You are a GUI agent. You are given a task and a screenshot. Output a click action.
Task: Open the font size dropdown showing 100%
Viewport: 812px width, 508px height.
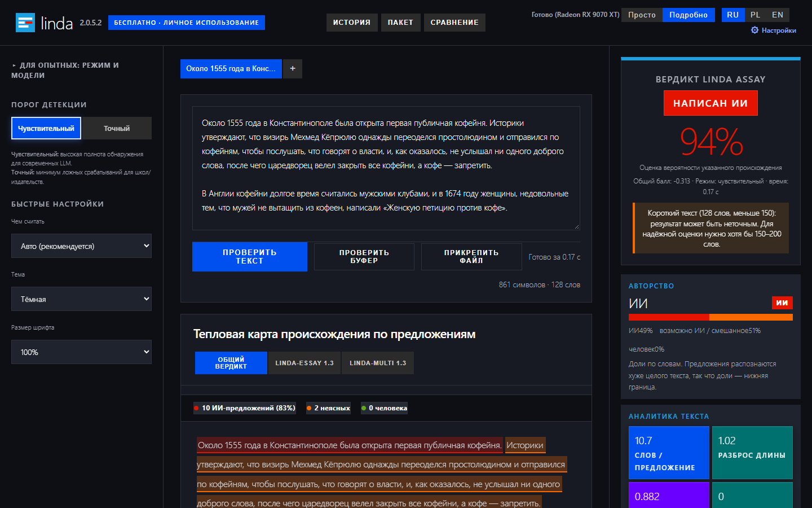pyautogui.click(x=81, y=352)
